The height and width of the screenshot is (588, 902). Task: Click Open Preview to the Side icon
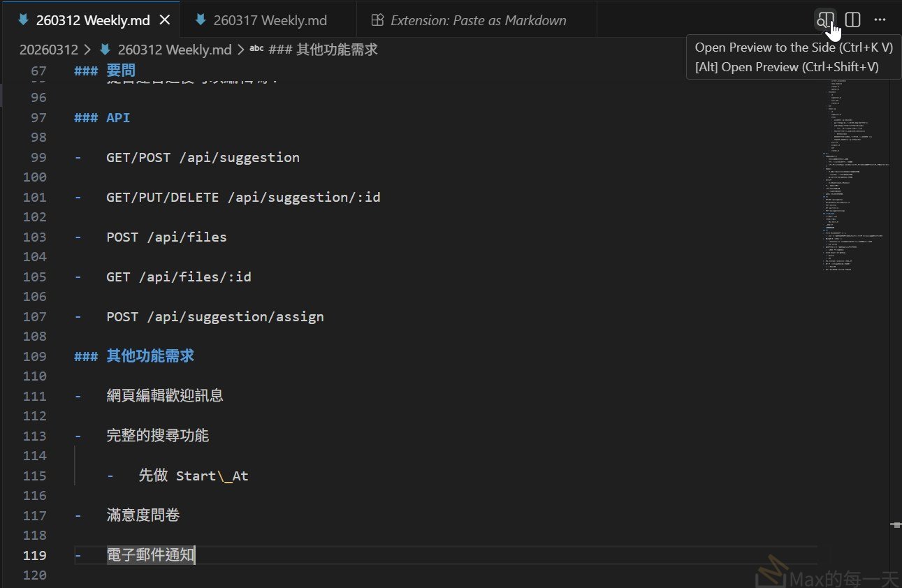click(826, 20)
